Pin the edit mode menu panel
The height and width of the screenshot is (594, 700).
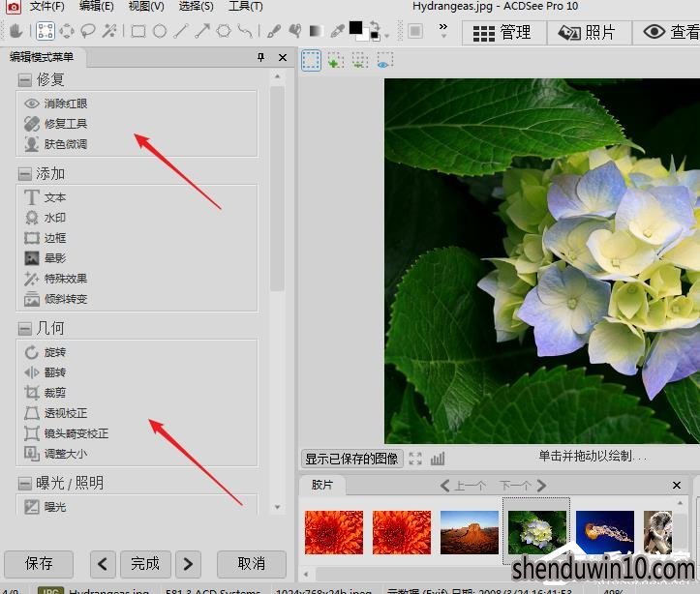[x=261, y=57]
